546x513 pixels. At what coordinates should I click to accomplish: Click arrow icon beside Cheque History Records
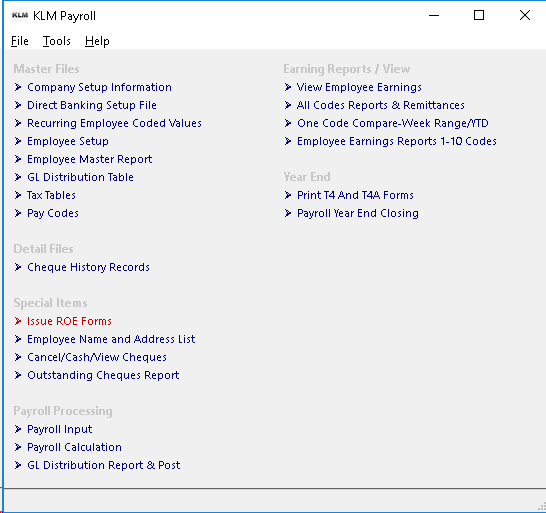(18, 267)
